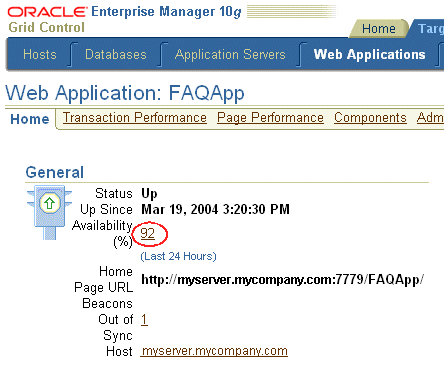This screenshot has height=376, width=444.
Task: Click the Status value Up
Action: (x=149, y=194)
